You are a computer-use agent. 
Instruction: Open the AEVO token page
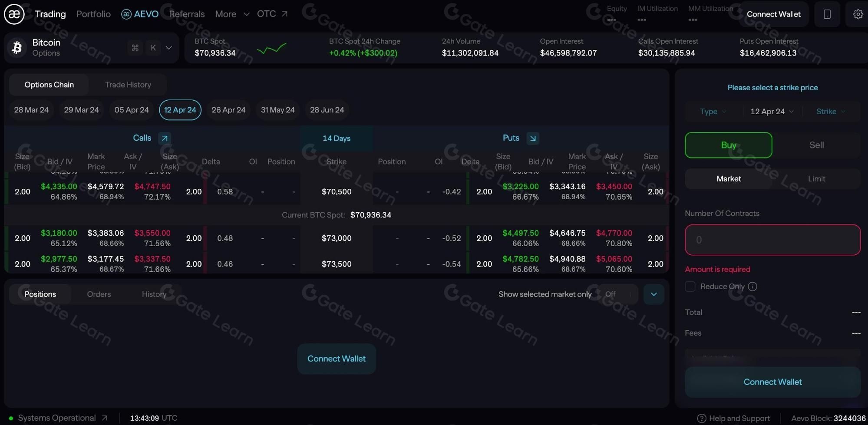click(140, 14)
